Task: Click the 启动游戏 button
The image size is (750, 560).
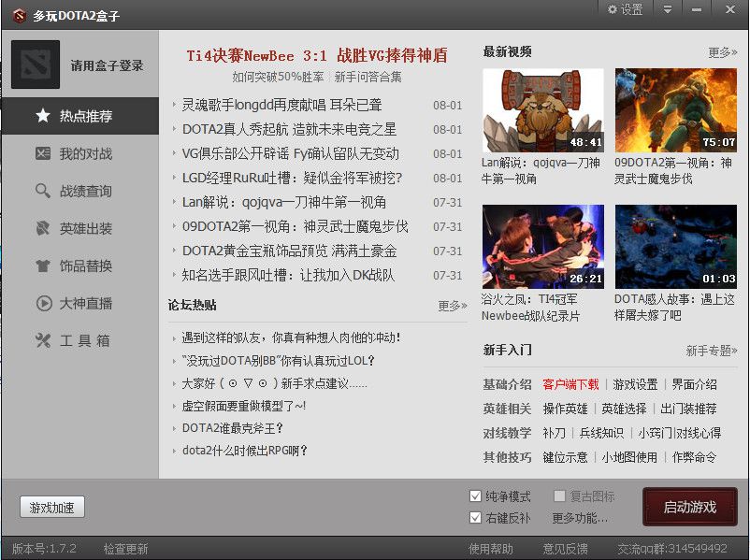Action: click(689, 507)
